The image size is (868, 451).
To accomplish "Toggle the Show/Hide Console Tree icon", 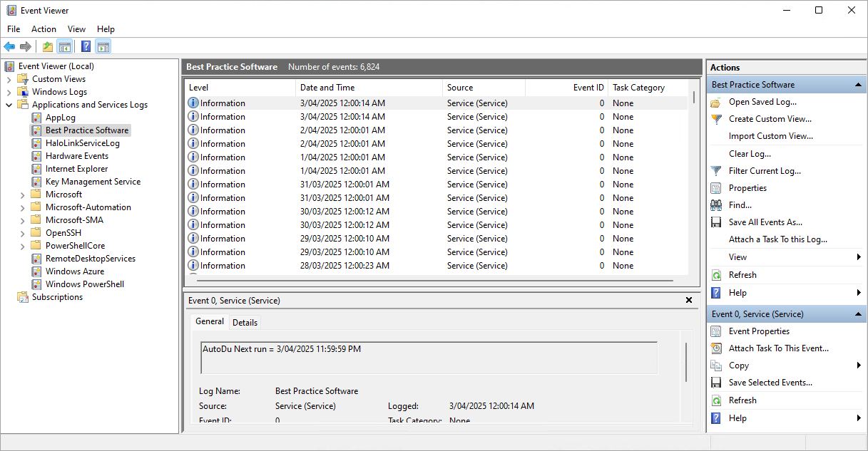I will (x=65, y=47).
